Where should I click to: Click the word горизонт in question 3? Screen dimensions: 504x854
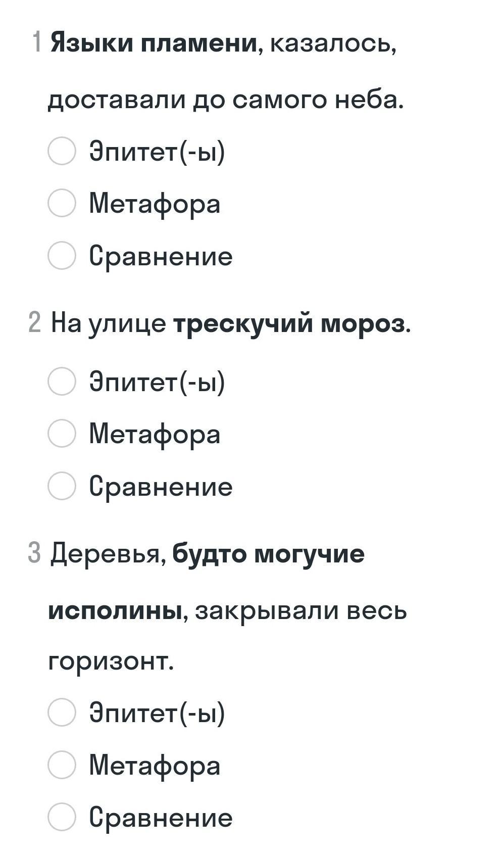[111, 661]
